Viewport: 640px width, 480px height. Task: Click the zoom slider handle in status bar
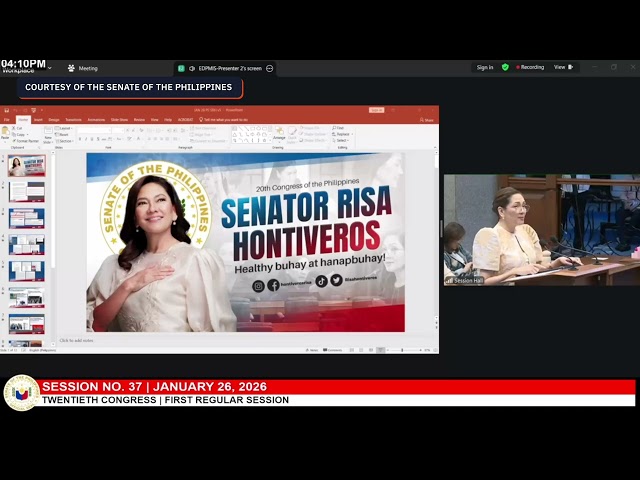[402, 350]
